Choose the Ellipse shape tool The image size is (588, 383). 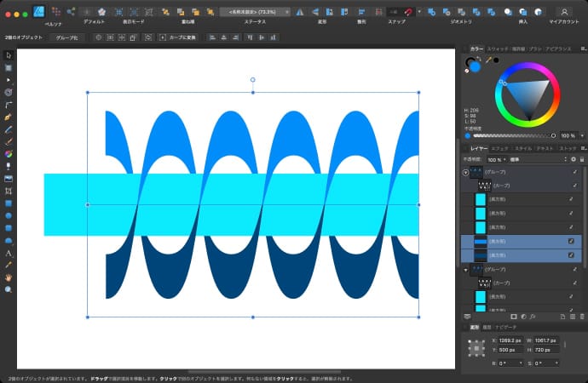point(9,216)
